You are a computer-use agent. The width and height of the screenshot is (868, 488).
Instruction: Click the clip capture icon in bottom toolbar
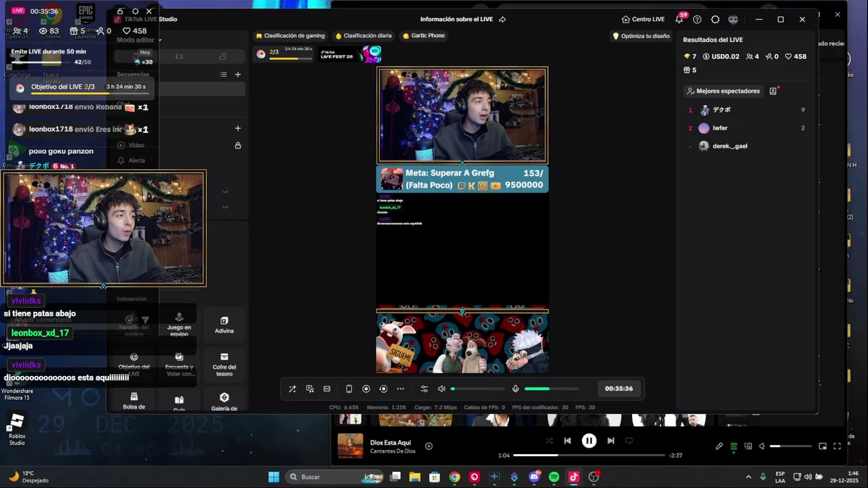tap(327, 389)
